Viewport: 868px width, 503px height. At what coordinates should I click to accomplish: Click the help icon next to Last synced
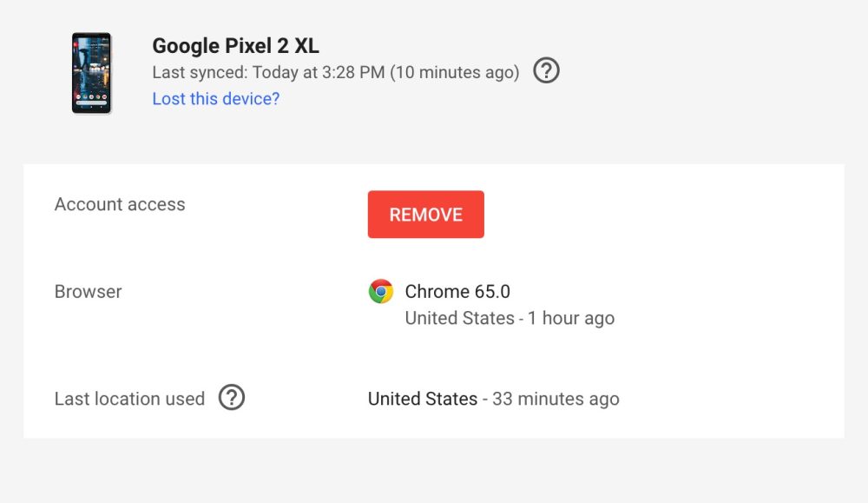[x=546, y=71]
